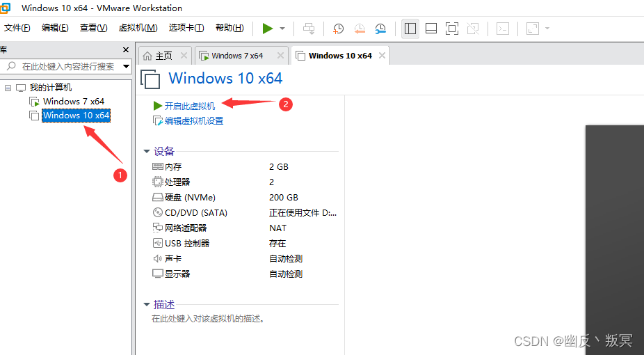This screenshot has height=355, width=644.
Task: Select 我的计算机 in the library tree
Action: (51, 88)
